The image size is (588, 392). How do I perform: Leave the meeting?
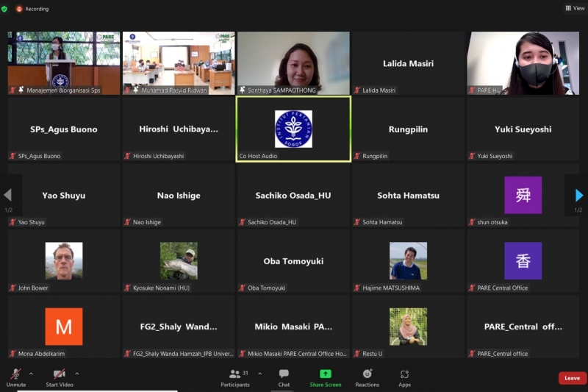[x=572, y=378]
